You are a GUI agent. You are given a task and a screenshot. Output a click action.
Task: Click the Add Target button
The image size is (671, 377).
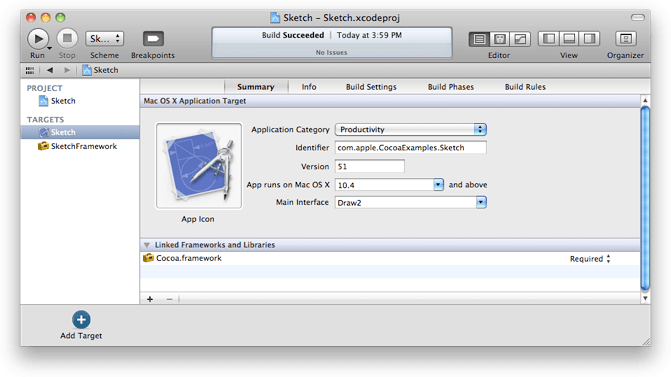pyautogui.click(x=81, y=325)
